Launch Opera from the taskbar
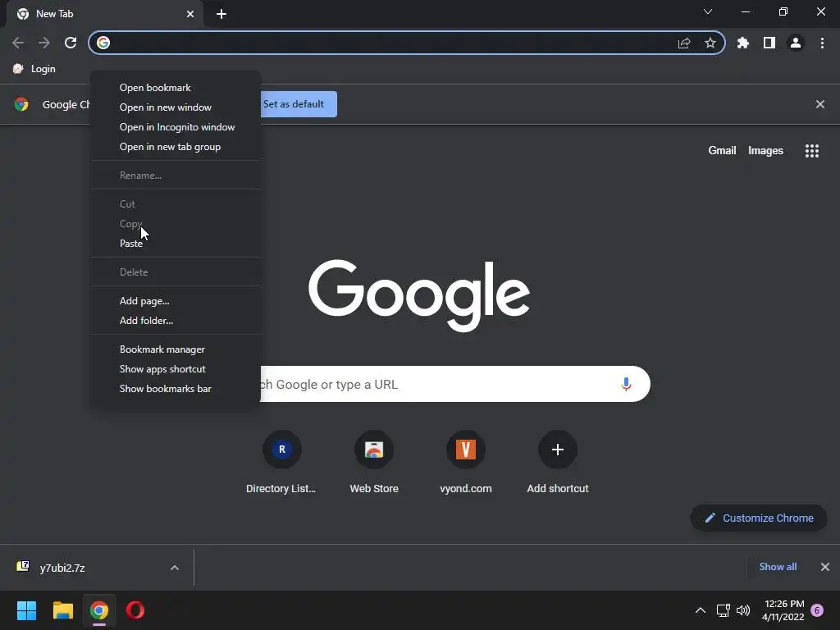Screen dimensions: 840x630 135,610
